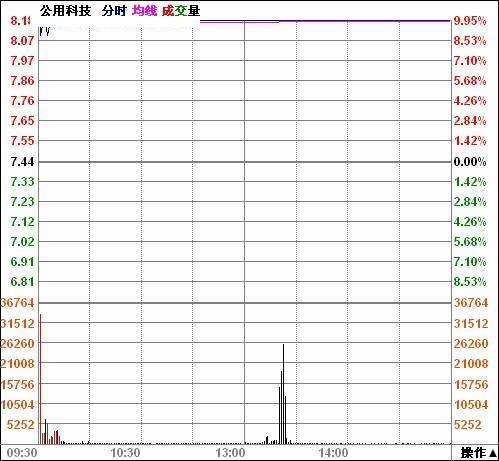Click the purple limit-up price line

(x=325, y=21)
